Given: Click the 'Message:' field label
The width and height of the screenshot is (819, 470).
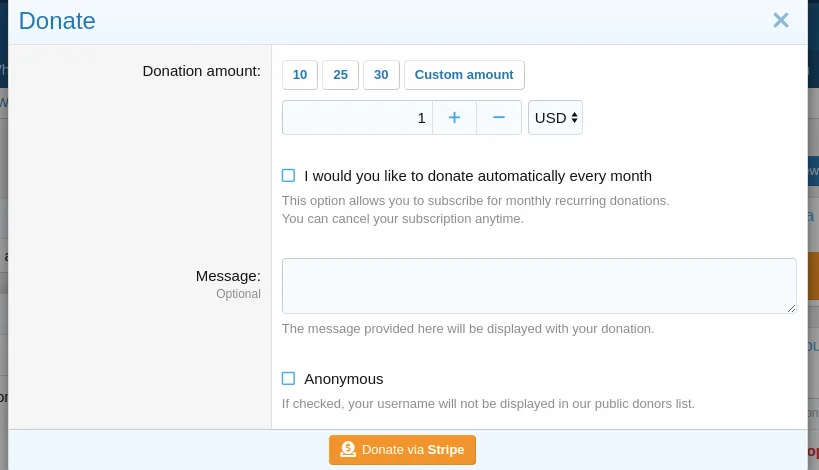Looking at the screenshot, I should pyautogui.click(x=228, y=276).
